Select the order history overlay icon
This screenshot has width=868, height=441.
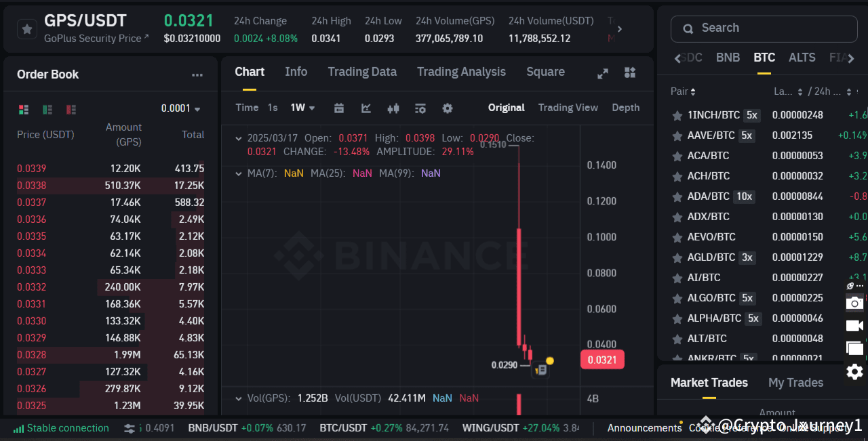coord(420,108)
